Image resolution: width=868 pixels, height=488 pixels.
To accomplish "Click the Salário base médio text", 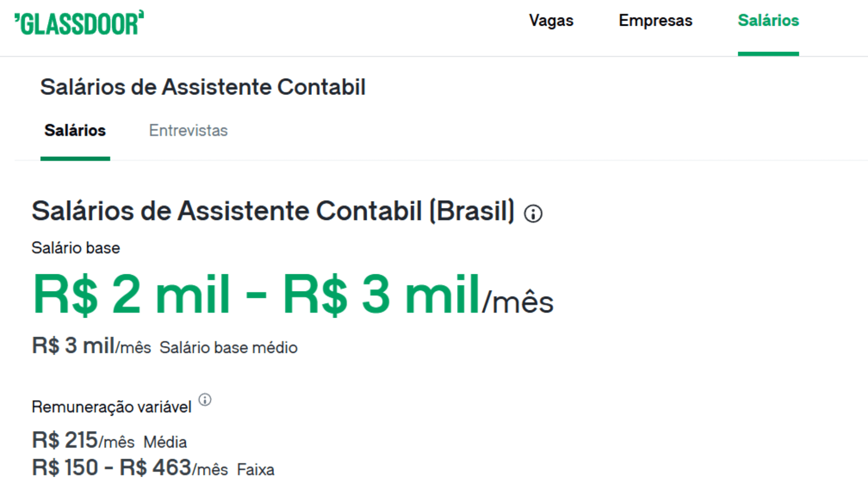I will coord(228,348).
